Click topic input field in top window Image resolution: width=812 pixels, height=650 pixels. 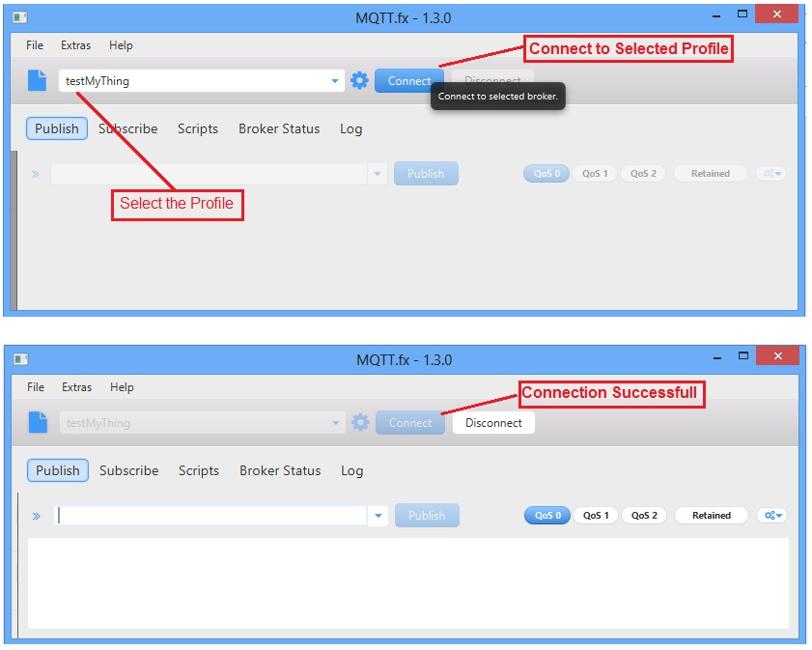[x=210, y=174]
